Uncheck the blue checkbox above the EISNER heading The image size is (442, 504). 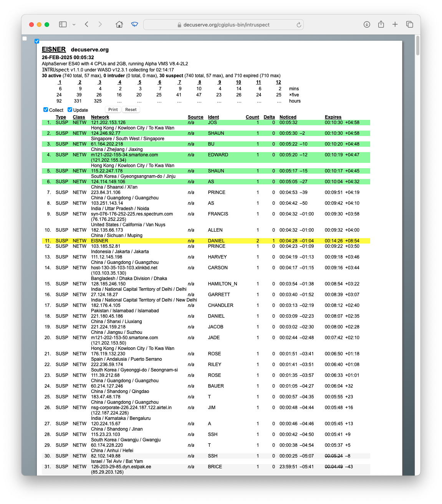click(37, 41)
